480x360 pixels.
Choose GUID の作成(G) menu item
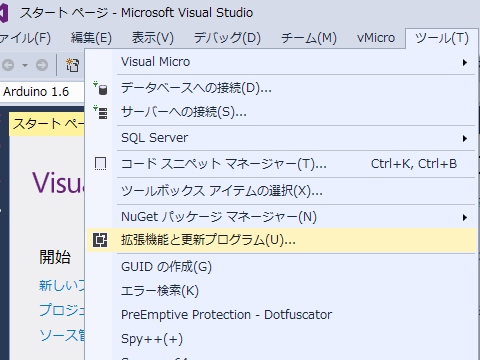pos(281,267)
